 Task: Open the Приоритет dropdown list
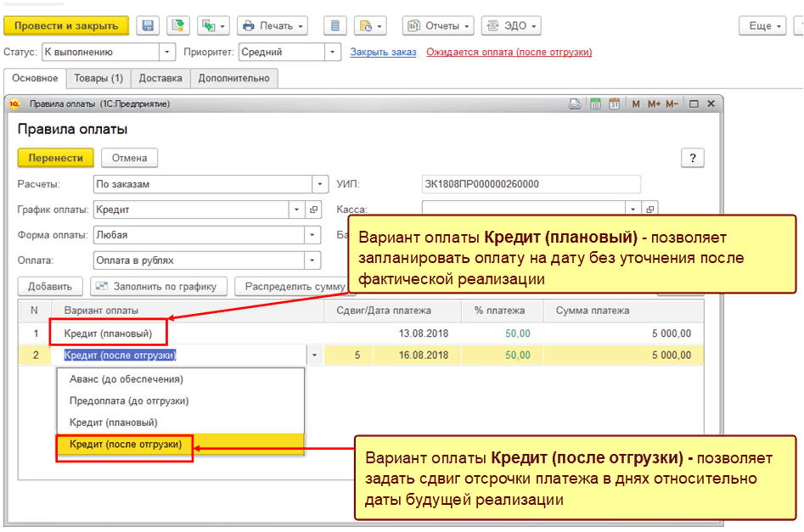(333, 52)
